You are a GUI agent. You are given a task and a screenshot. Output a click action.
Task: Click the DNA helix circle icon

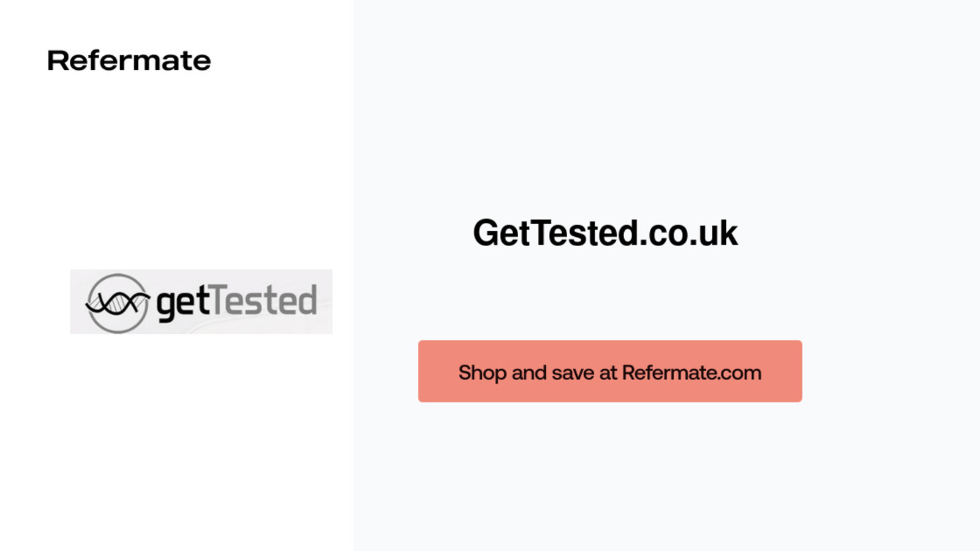(x=117, y=303)
